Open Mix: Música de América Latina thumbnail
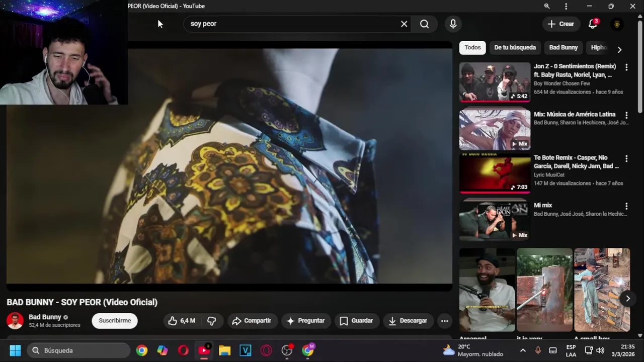 point(495,130)
